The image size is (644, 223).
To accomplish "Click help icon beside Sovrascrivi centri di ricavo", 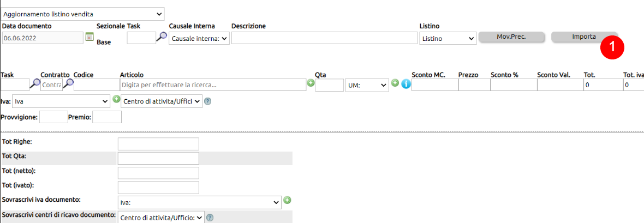I will click(210, 217).
